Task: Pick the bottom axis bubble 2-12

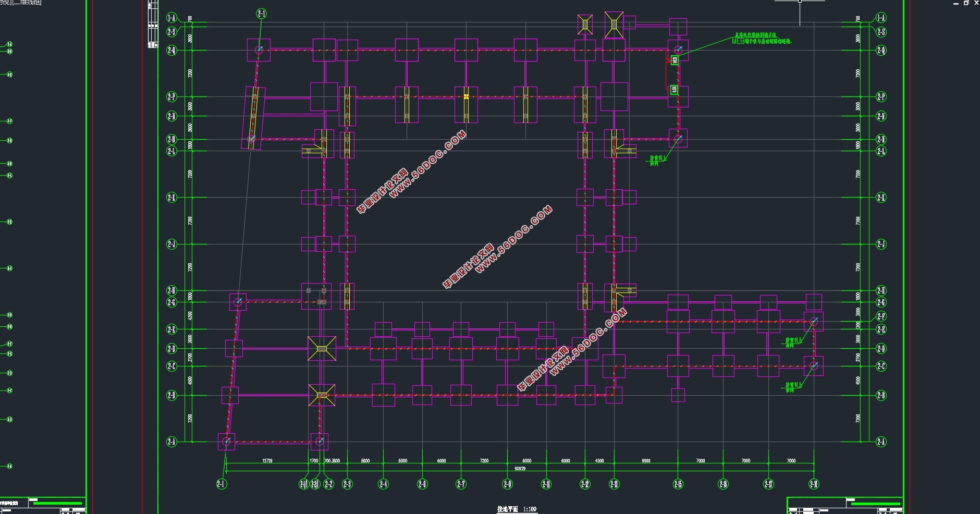Action: [x=585, y=484]
